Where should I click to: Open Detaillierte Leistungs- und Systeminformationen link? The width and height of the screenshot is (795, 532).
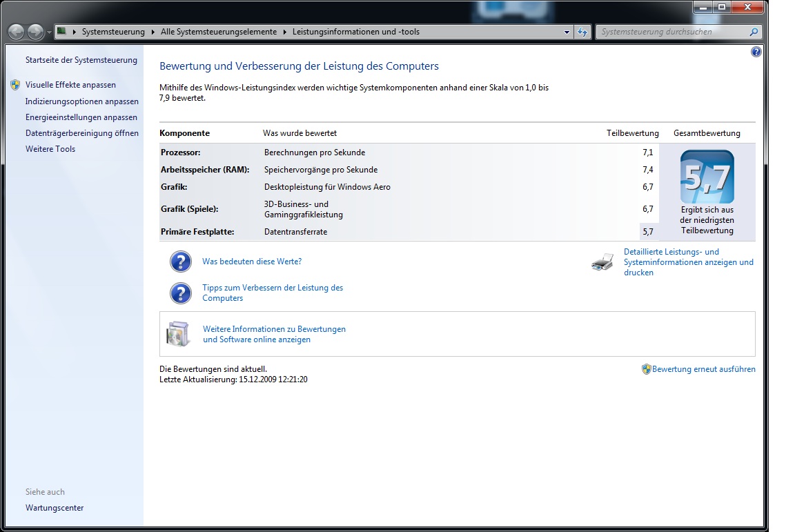coord(688,262)
